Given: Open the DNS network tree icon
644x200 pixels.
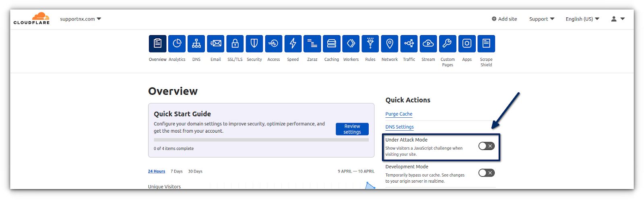Looking at the screenshot, I should (196, 44).
